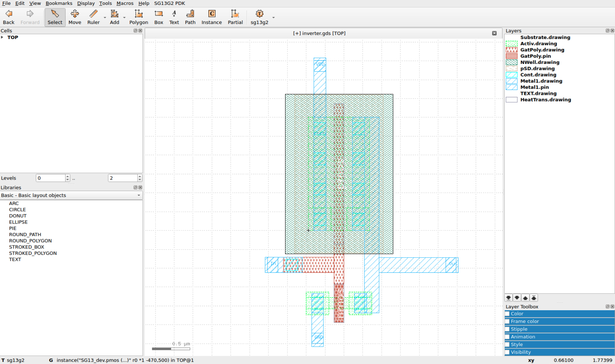Decrement the maximum Levels spinner
Viewport: 615px width, 364px height.
point(140,180)
